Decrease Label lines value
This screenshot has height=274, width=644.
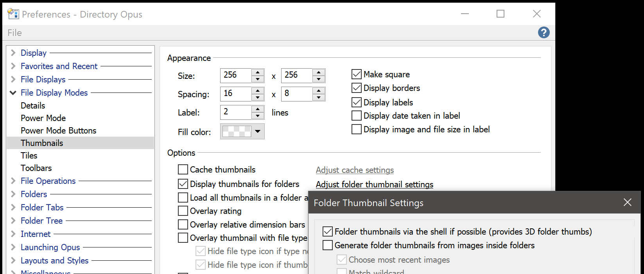click(x=258, y=116)
